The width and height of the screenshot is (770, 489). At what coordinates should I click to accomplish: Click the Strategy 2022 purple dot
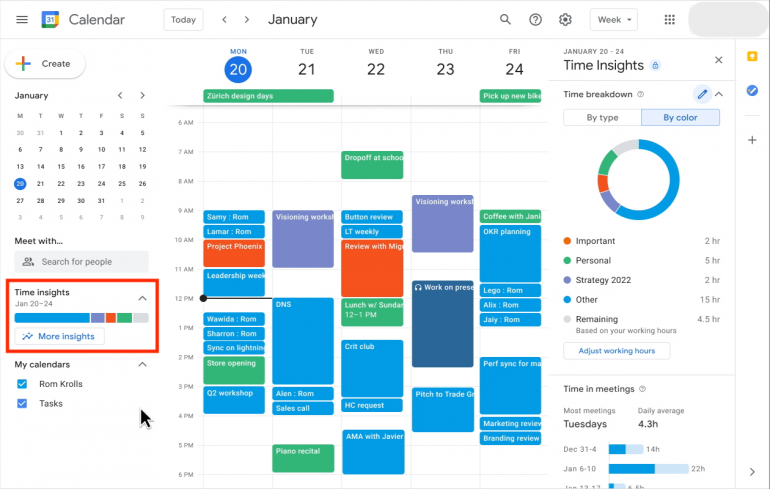click(x=567, y=280)
